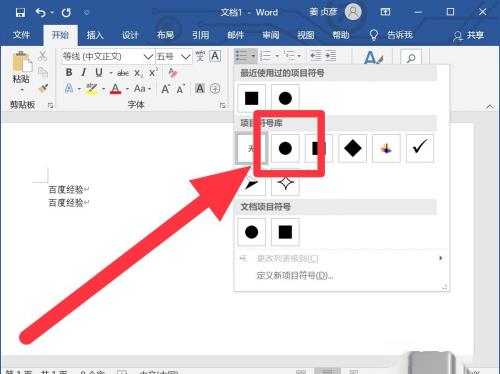
Task: Open the underline style dropdown arrow
Action: click(x=111, y=73)
